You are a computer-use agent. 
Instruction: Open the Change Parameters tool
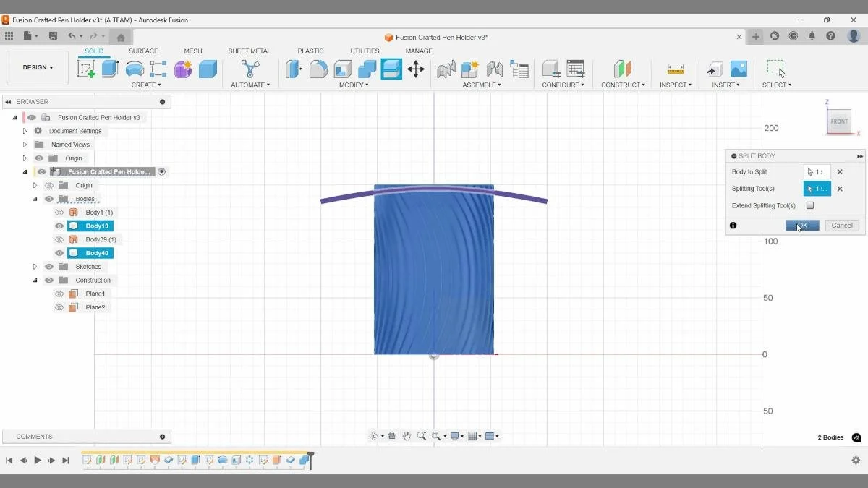(576, 69)
